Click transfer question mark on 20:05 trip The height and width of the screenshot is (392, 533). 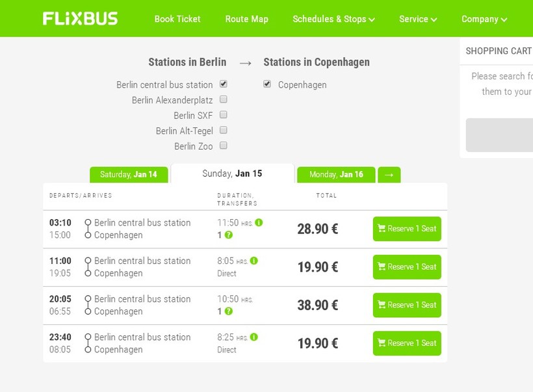pos(229,311)
